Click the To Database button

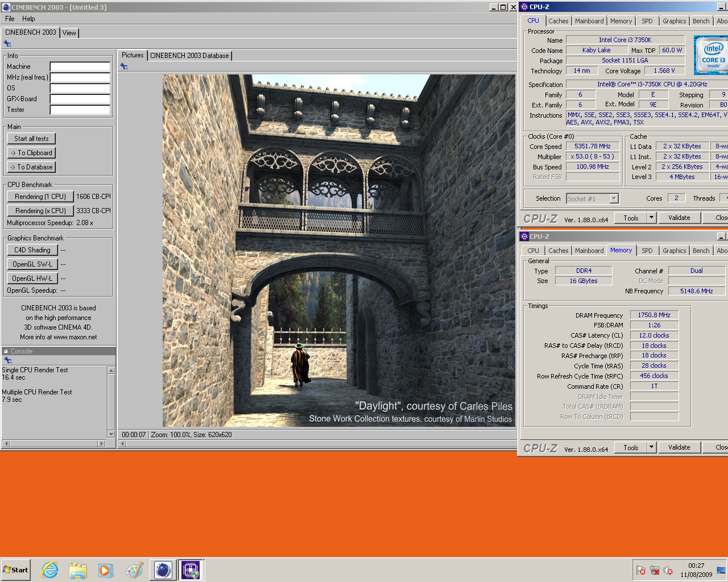tap(31, 167)
